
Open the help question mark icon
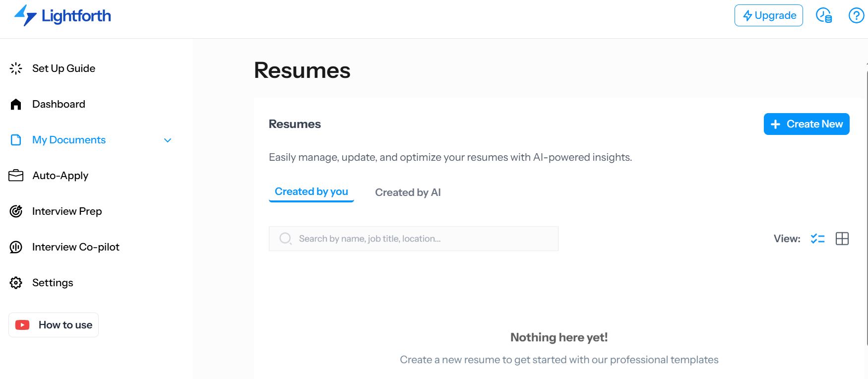[856, 15]
